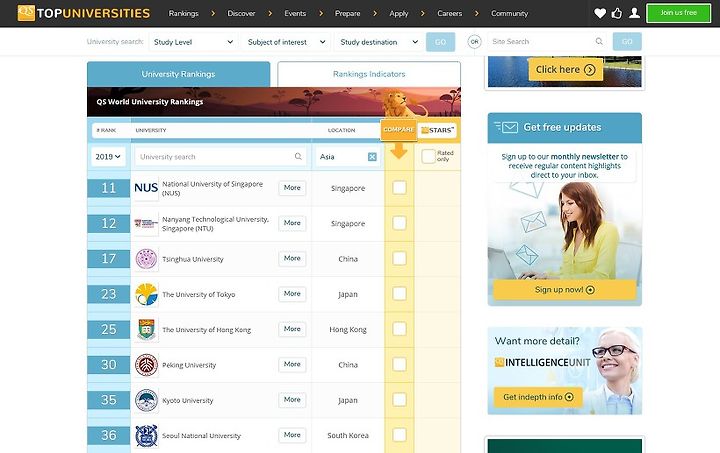Open the Prepare menu

pos(347,14)
